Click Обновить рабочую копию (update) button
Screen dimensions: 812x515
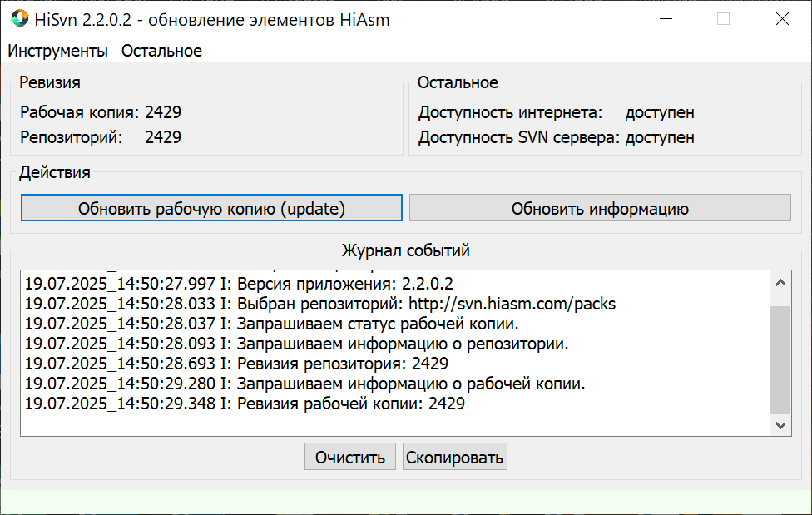(x=211, y=208)
